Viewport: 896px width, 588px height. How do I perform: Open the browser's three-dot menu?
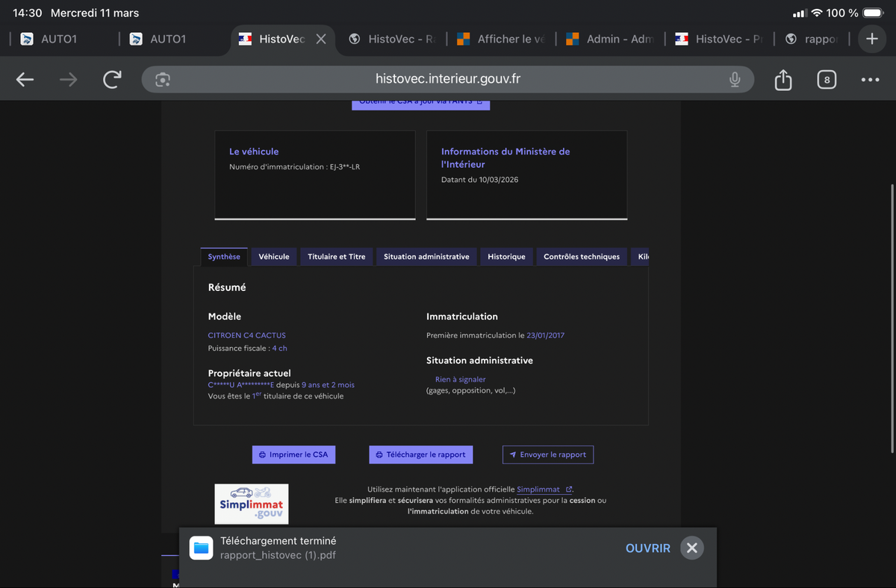(870, 80)
